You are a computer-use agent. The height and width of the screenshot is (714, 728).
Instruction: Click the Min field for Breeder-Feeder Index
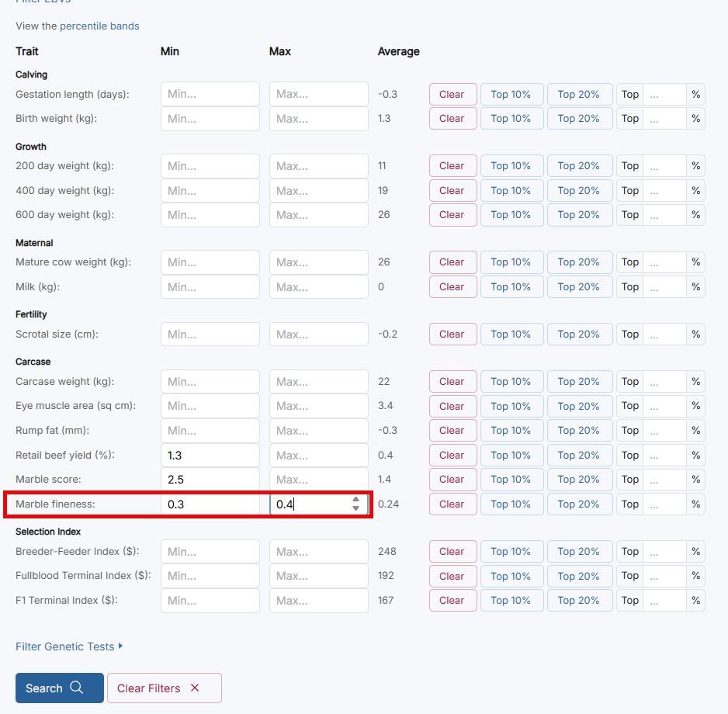click(x=210, y=552)
